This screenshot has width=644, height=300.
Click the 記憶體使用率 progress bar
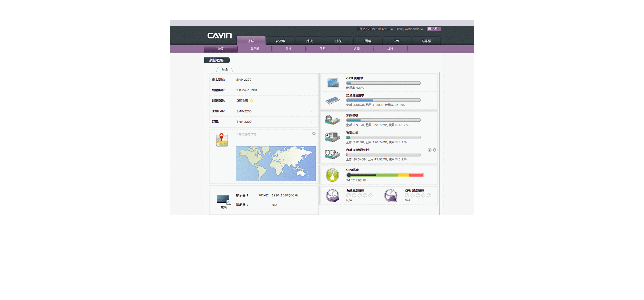click(383, 100)
